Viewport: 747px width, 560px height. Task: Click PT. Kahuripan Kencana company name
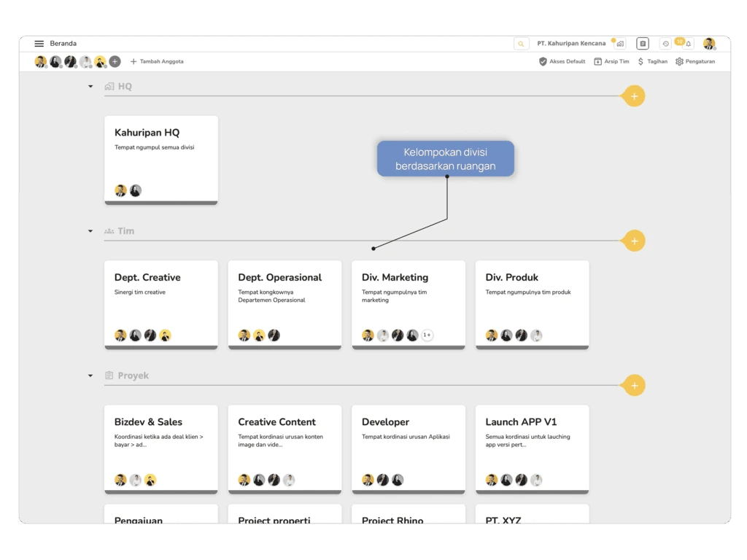[x=571, y=43]
